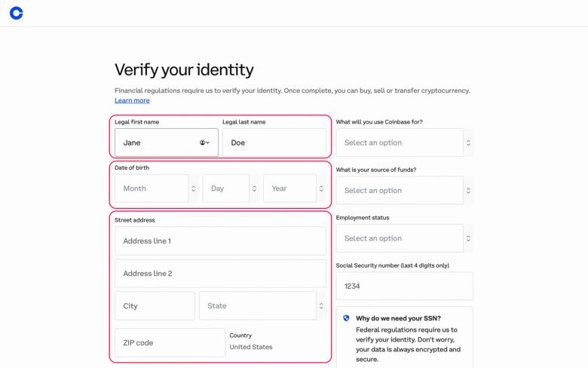Select the Employment status dropdown
Viewport: 588px width, 368px height.
[398, 238]
